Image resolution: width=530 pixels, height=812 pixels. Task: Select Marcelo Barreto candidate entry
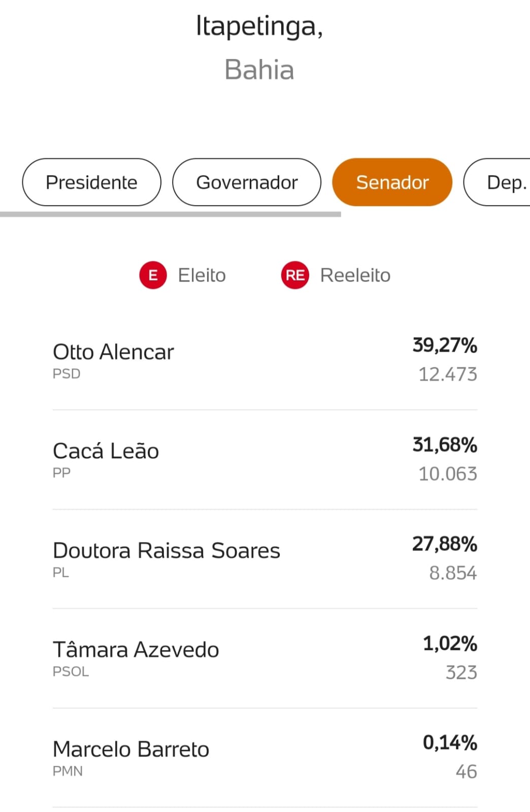[x=265, y=758]
